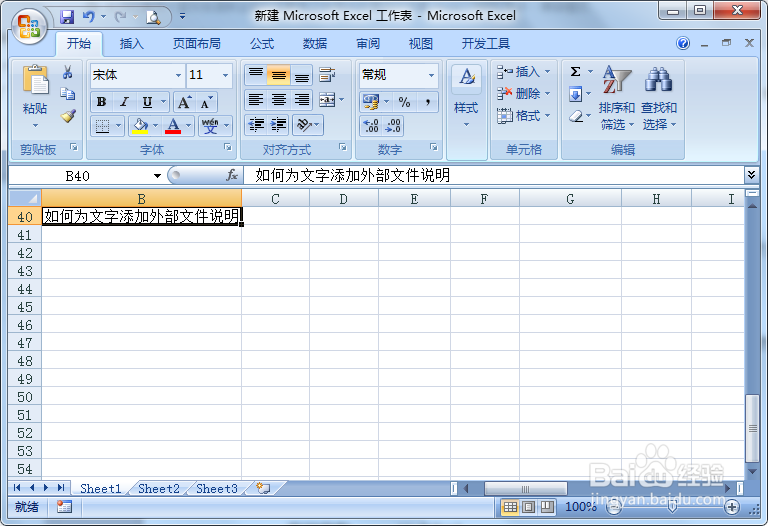The height and width of the screenshot is (526, 768).
Task: Apply accounting number format
Action: pos(371,102)
